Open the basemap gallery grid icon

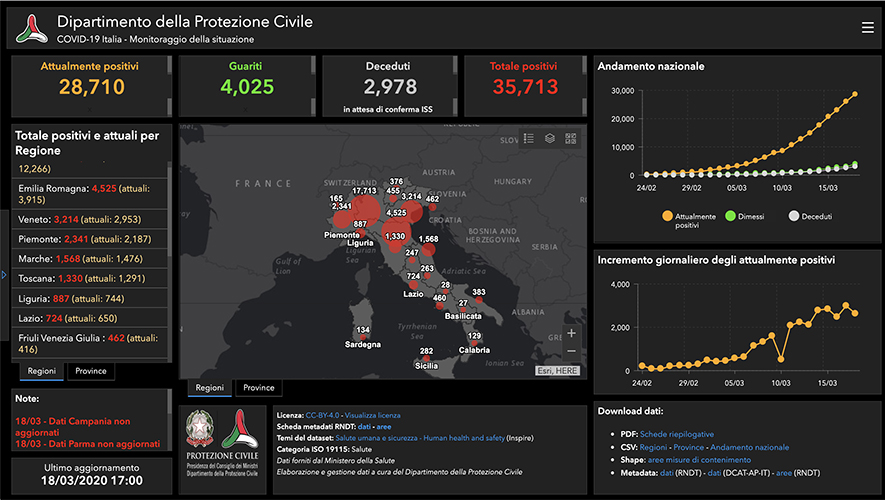pos(571,139)
